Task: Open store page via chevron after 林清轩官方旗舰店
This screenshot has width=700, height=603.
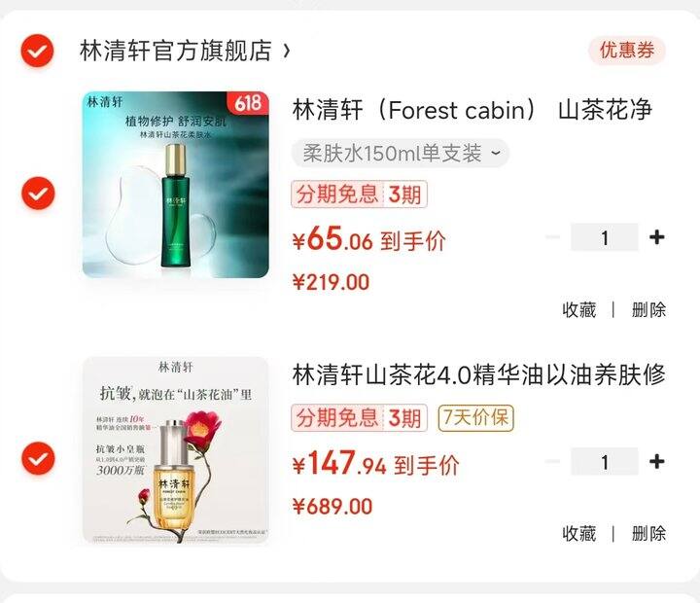Action: (x=287, y=51)
